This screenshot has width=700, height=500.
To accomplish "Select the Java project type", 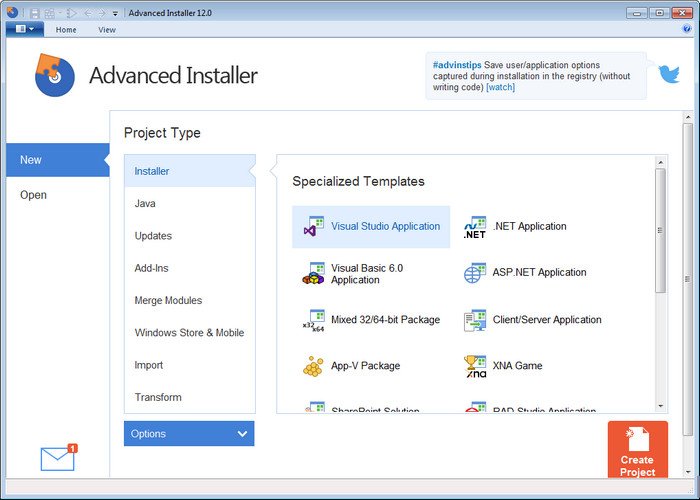I will (x=190, y=203).
